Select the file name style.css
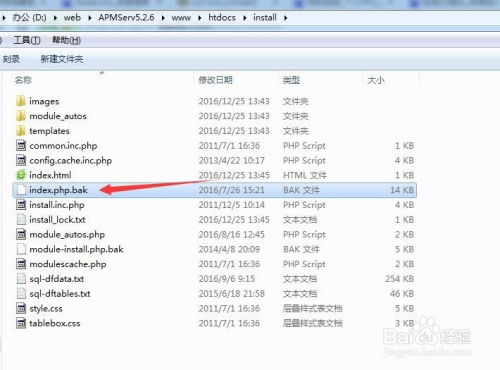This screenshot has width=500, height=370. 46,308
